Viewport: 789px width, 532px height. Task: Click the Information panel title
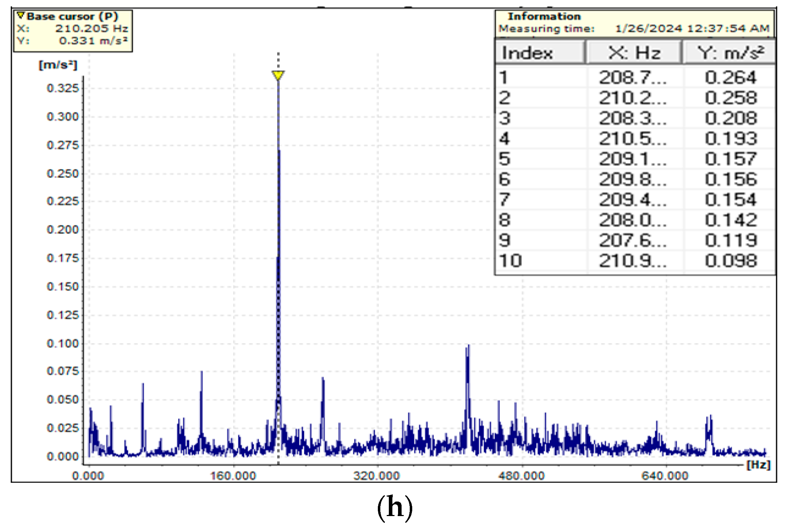coord(544,17)
